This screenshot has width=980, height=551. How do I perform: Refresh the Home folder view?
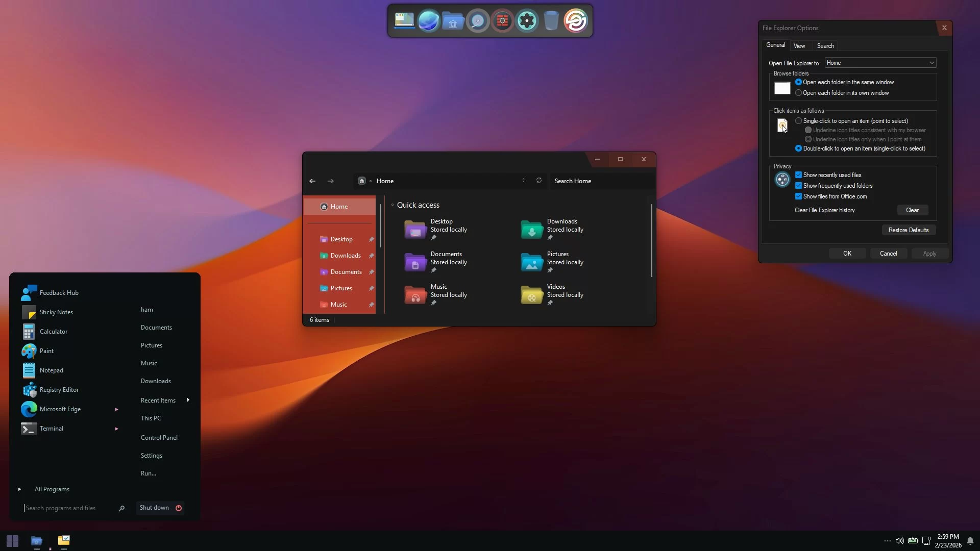click(x=539, y=181)
